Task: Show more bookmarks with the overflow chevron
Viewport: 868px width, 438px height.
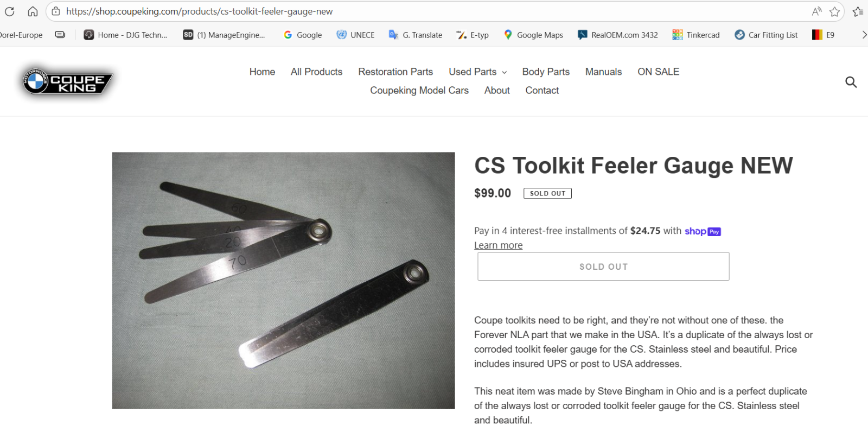Action: tap(864, 35)
